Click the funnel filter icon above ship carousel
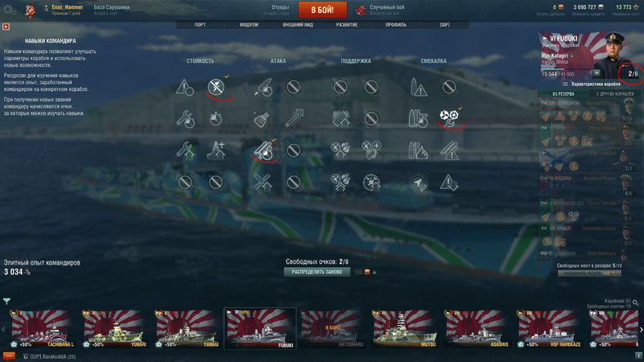This screenshot has width=644, height=362. point(7,301)
